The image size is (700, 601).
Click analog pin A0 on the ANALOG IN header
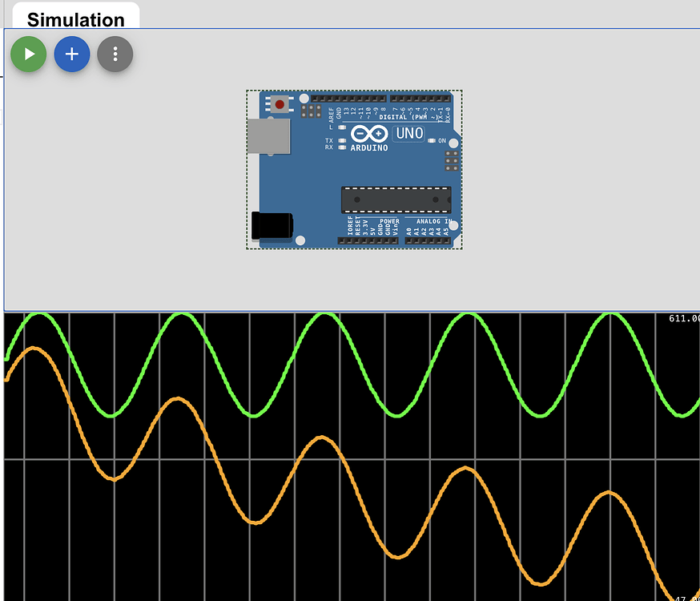pyautogui.click(x=409, y=240)
